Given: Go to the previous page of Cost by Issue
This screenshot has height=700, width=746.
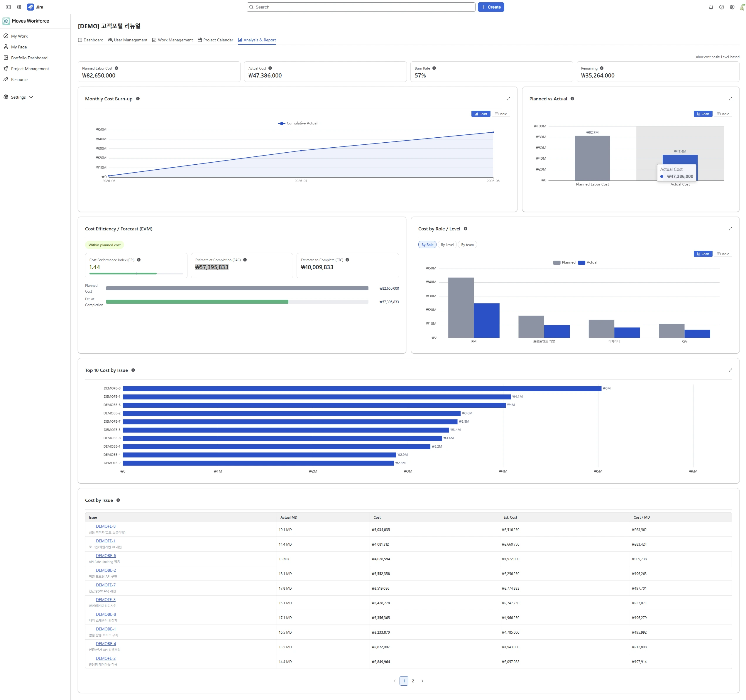Looking at the screenshot, I should tap(394, 681).
